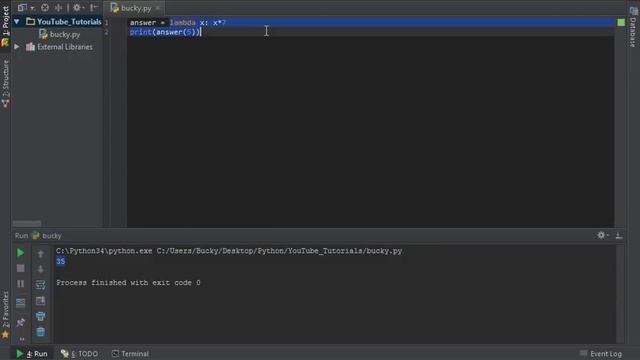The image size is (640, 360).
Task: Click line number 1 in the gutter
Action: [107, 22]
